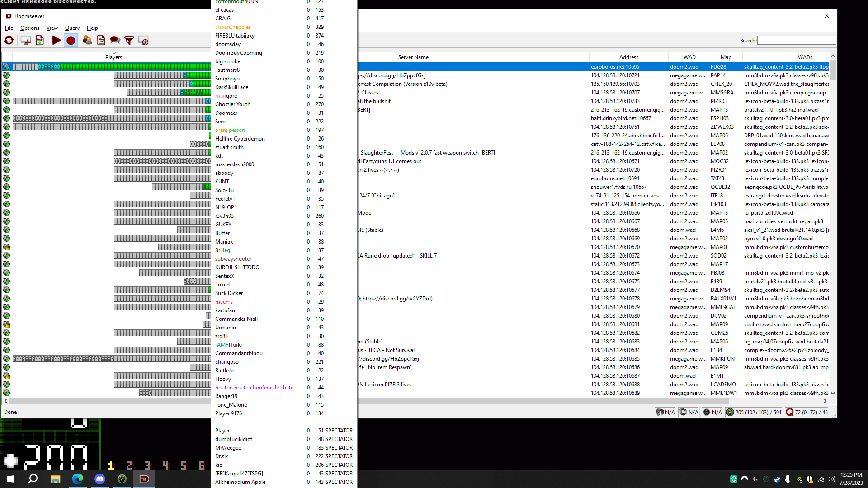Viewport: 868px width, 488px height.
Task: Open the Query menu
Action: click(72, 28)
